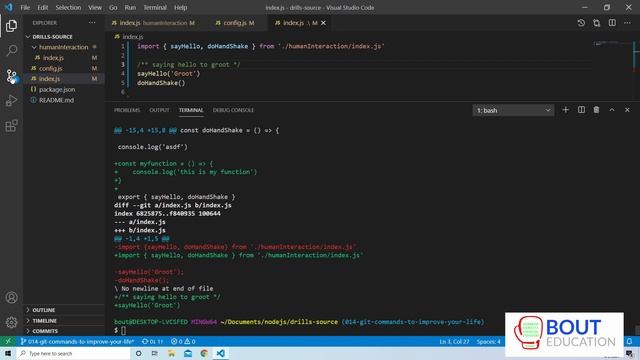This screenshot has height=360, width=640.
Task: Click the errors and warnings count
Action: [183, 341]
